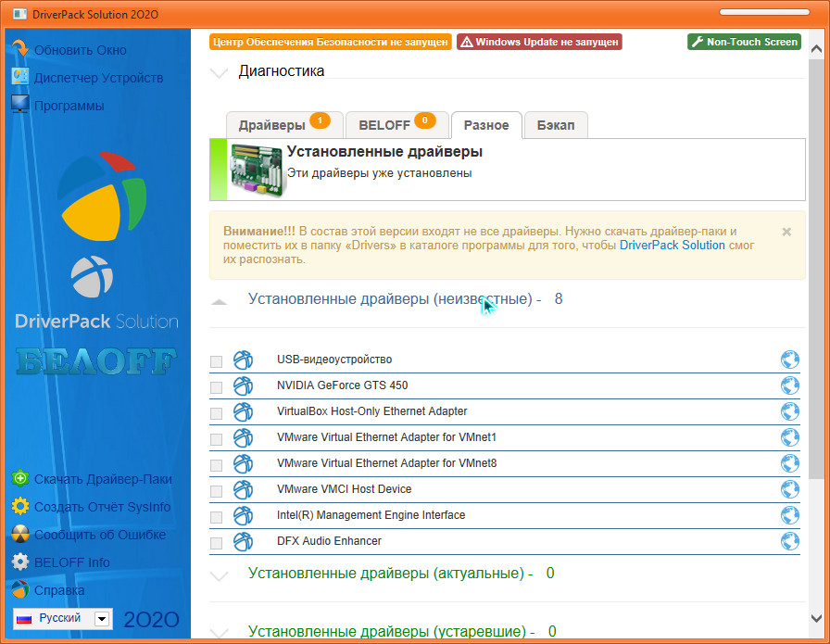Open the Диспетчер Устройств sidebar icon
This screenshot has height=644, width=830.
click(x=20, y=76)
